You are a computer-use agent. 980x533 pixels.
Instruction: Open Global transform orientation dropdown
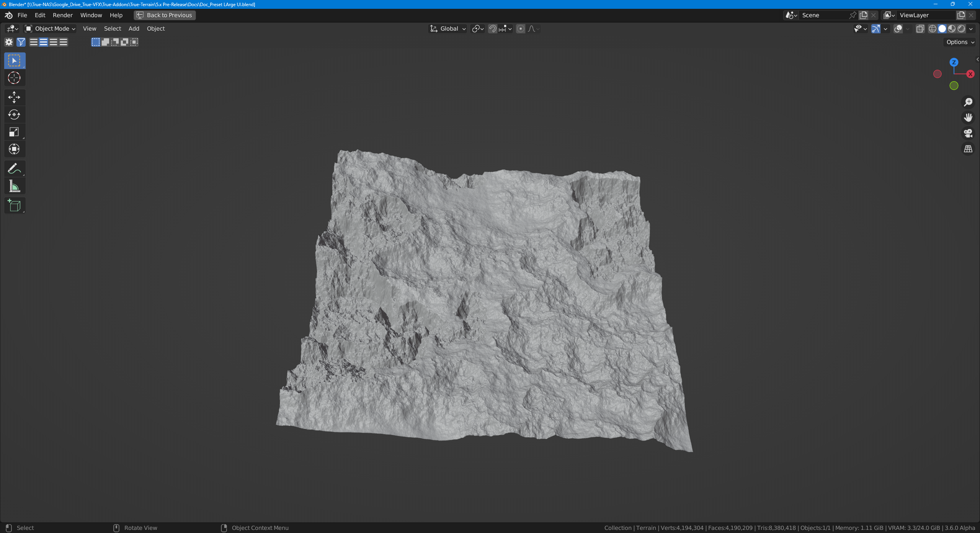pyautogui.click(x=448, y=29)
